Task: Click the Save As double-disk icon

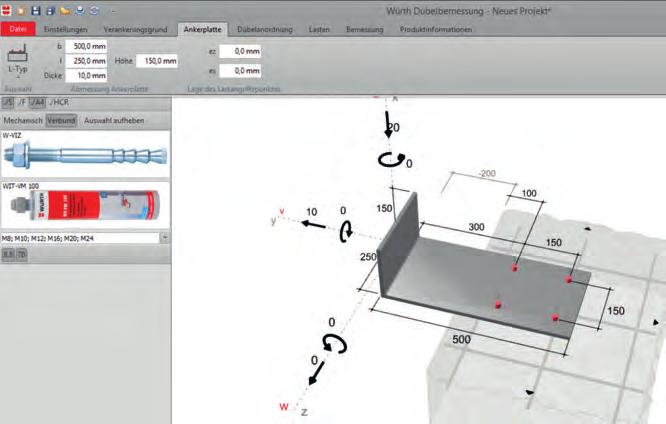Action: pos(50,11)
